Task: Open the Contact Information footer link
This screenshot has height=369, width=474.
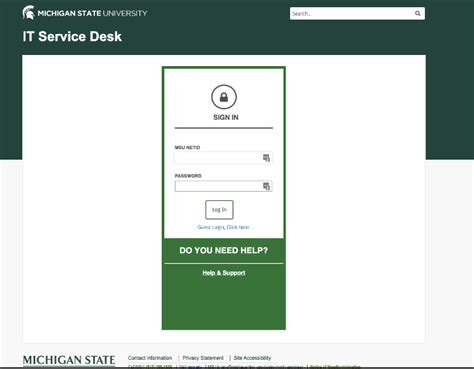Action: point(150,358)
